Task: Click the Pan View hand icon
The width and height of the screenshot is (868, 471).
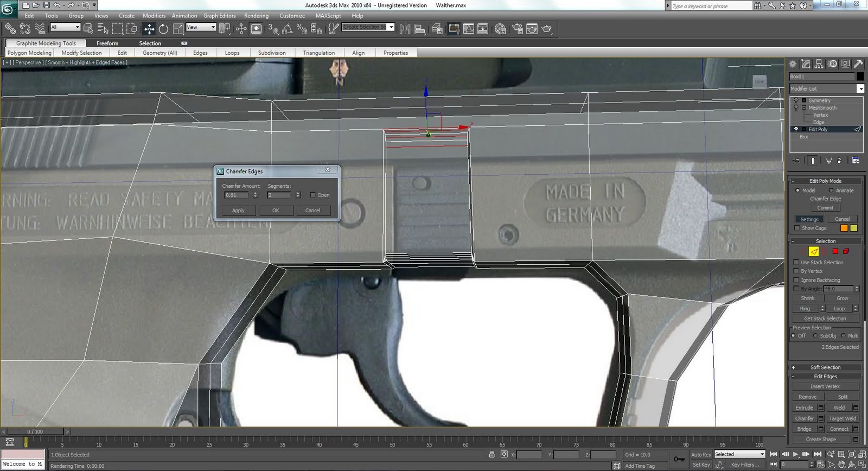Action: click(841, 464)
